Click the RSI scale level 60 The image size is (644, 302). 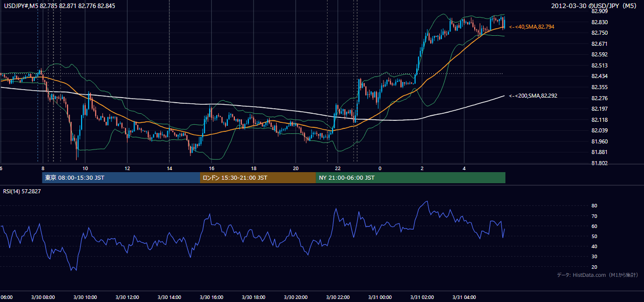594,226
